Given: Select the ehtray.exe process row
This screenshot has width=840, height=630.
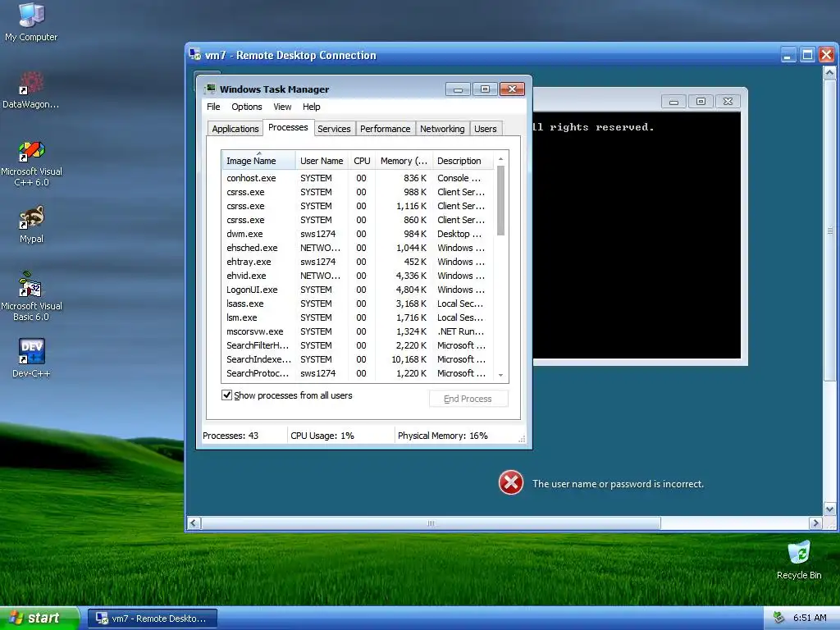Looking at the screenshot, I should (358, 262).
